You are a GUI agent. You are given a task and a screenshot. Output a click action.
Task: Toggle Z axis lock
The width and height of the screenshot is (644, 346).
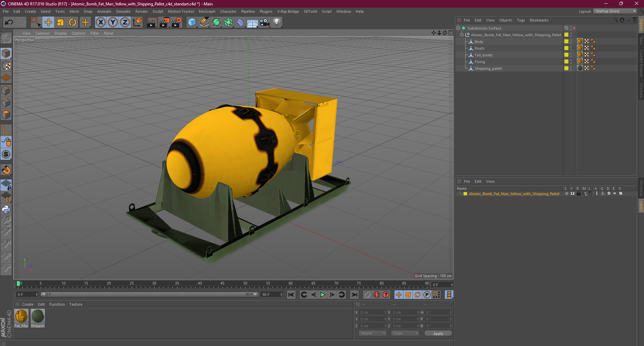click(125, 23)
